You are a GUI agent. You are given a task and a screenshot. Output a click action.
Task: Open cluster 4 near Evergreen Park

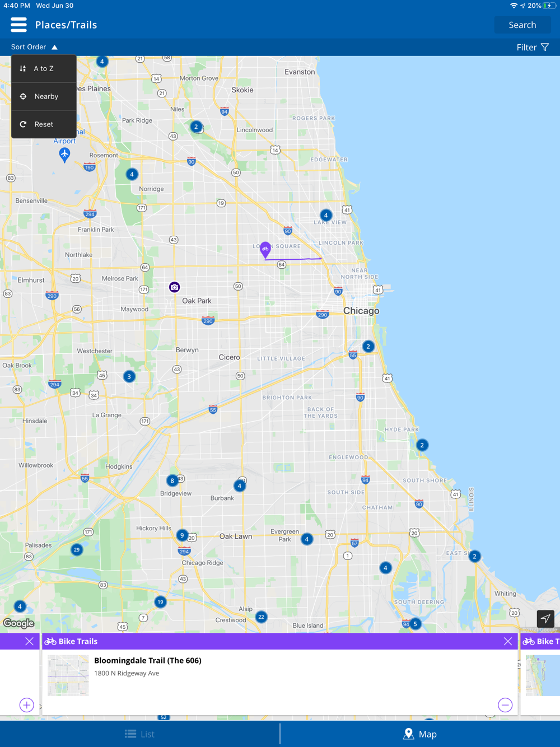pos(307,539)
